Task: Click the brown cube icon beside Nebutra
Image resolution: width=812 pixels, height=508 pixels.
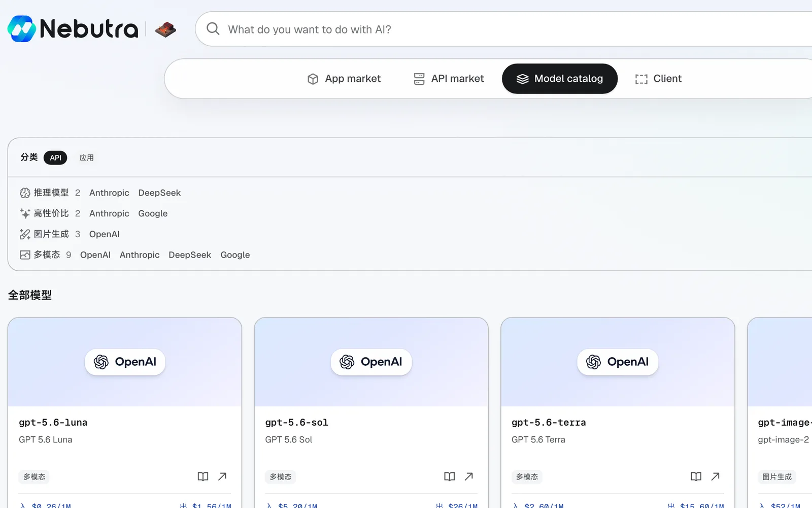Action: [165, 29]
